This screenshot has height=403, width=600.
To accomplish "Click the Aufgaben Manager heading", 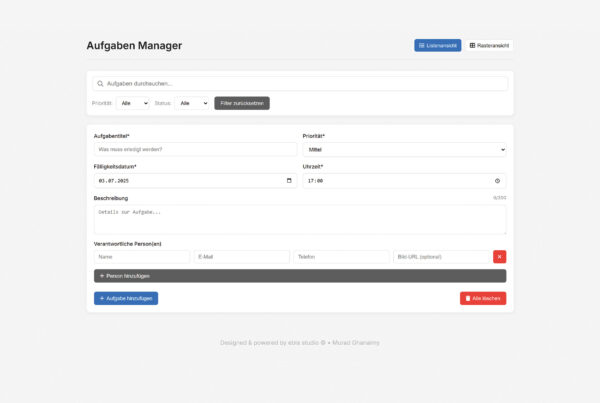I will tap(134, 46).
